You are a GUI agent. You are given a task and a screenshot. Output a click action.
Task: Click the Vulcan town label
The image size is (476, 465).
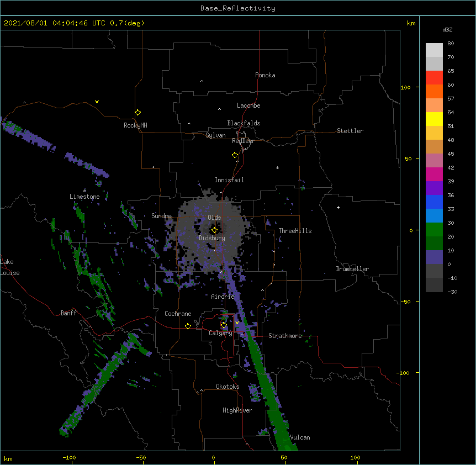300,437
